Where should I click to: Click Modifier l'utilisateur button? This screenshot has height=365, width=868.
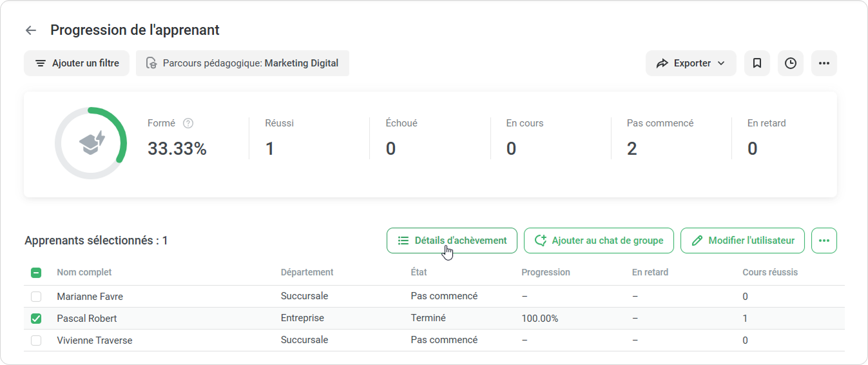(x=742, y=241)
